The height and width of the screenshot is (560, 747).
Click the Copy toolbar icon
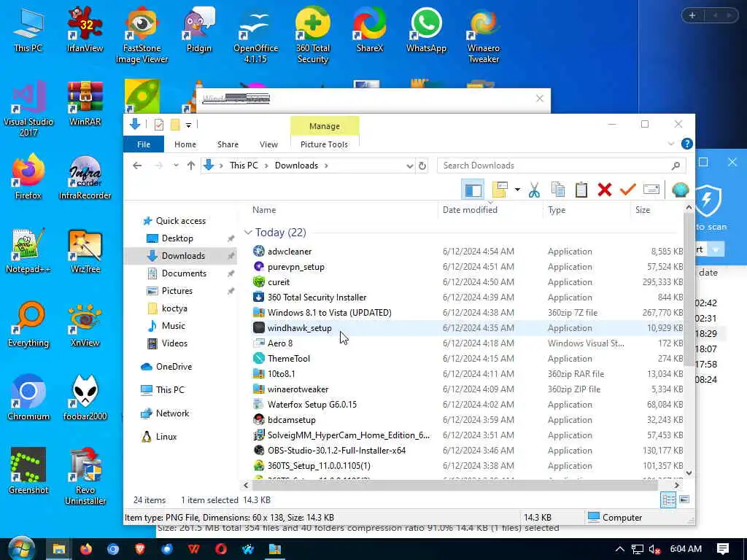click(558, 190)
